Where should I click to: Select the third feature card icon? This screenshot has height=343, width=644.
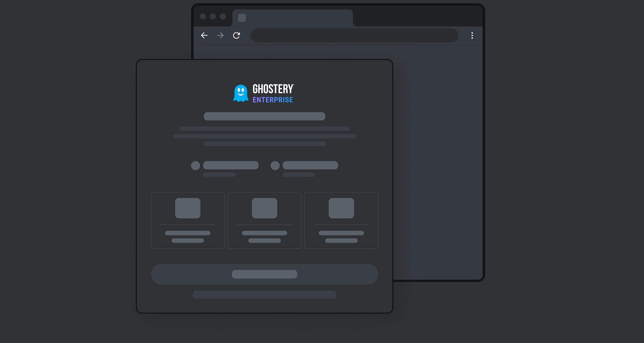(340, 208)
